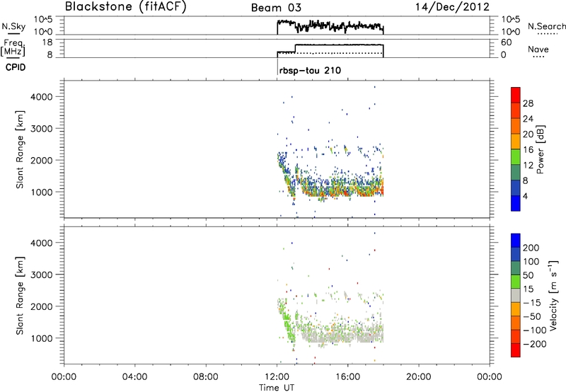566x392 pixels.
Task: Click the '-200' tick on Velocity color bar
Action: point(534,344)
